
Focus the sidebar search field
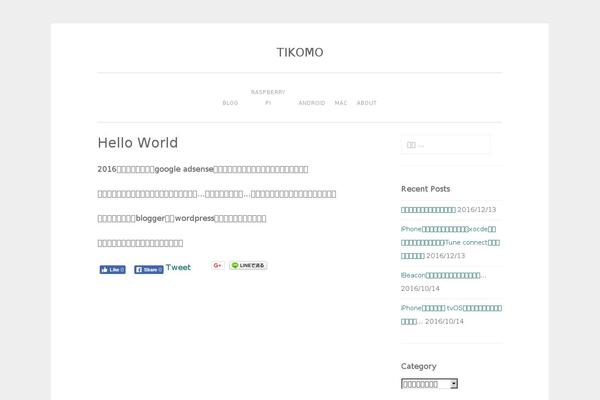(446, 145)
